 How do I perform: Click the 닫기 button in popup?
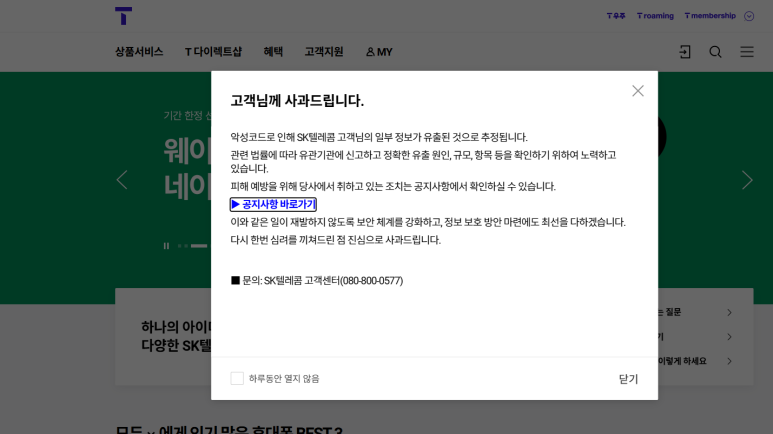[x=629, y=379]
